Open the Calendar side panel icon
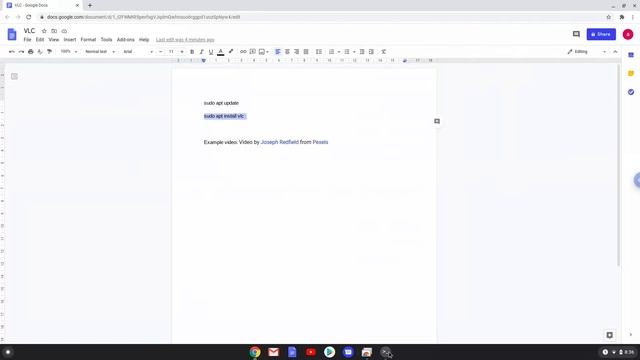Image resolution: width=640 pixels, height=360 pixels. [631, 55]
